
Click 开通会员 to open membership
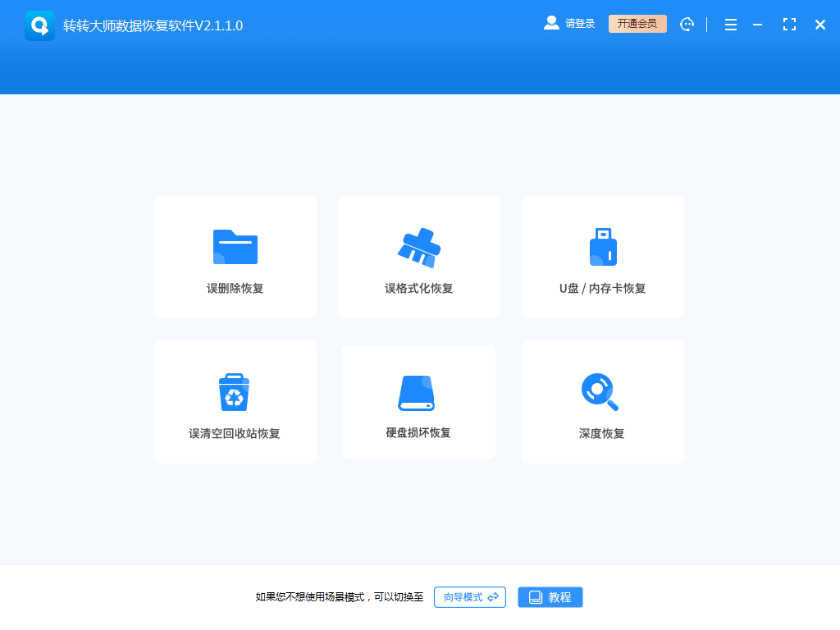[x=637, y=24]
